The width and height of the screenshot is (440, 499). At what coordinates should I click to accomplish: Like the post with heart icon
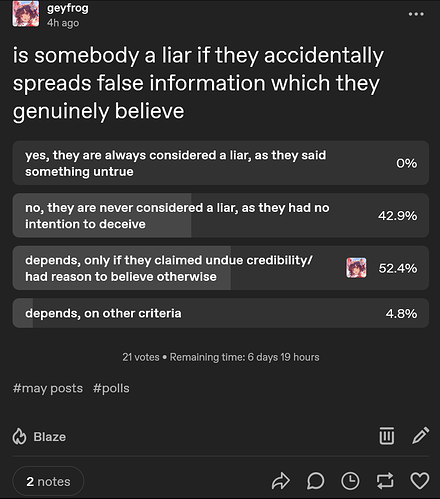pos(419,481)
